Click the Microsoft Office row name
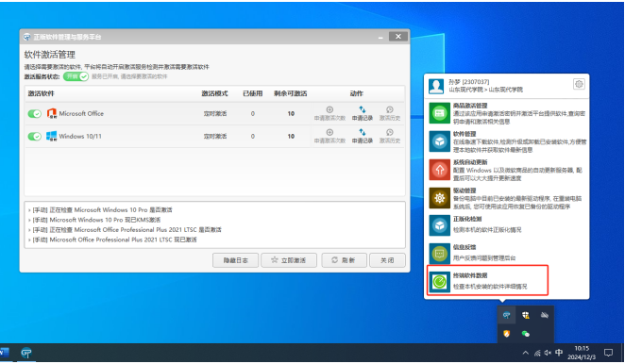Screen dimensions: 625x364 point(81,113)
